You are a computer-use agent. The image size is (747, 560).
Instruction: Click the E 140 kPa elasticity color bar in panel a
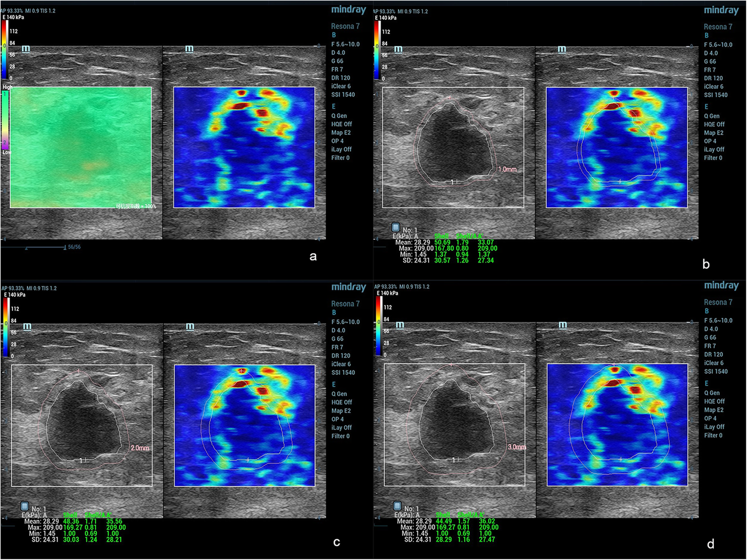(x=4, y=49)
